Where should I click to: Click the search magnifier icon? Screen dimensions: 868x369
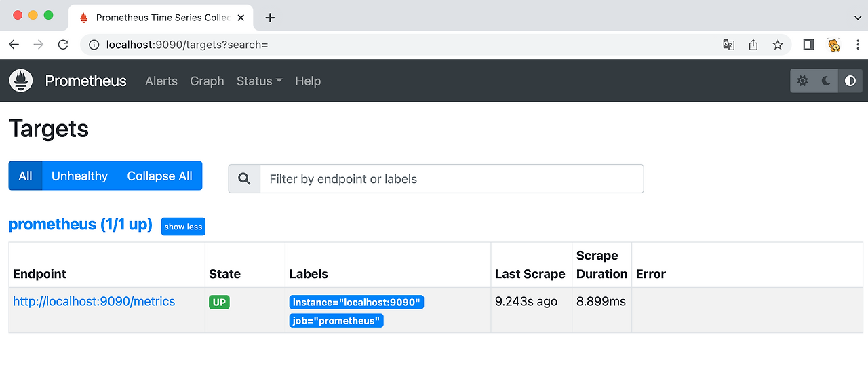(244, 179)
